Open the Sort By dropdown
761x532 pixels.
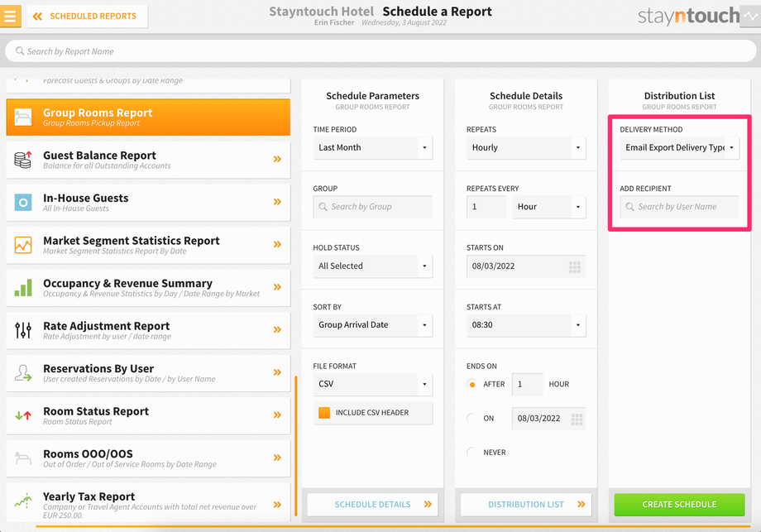[373, 325]
